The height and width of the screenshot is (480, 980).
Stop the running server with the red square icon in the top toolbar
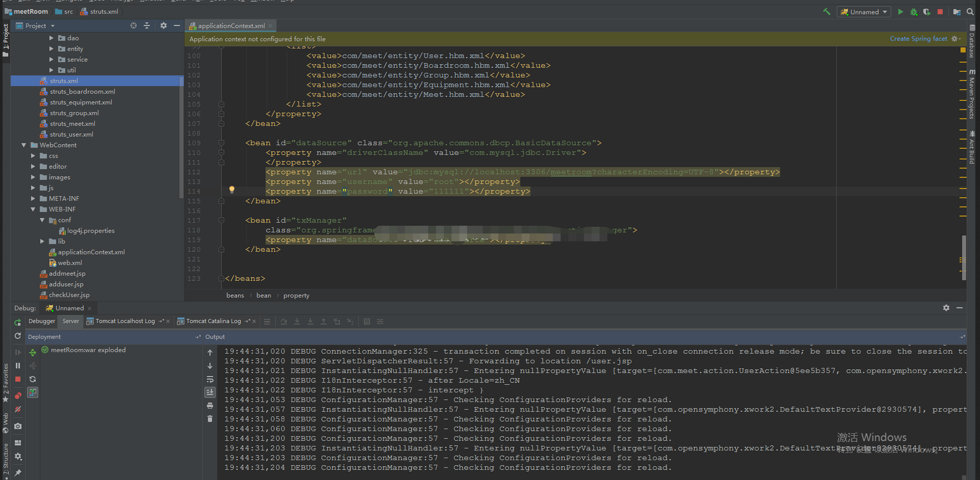940,12
